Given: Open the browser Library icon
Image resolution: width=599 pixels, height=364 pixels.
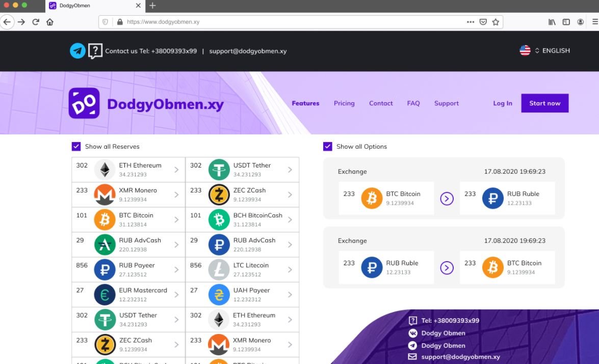Looking at the screenshot, I should [552, 22].
